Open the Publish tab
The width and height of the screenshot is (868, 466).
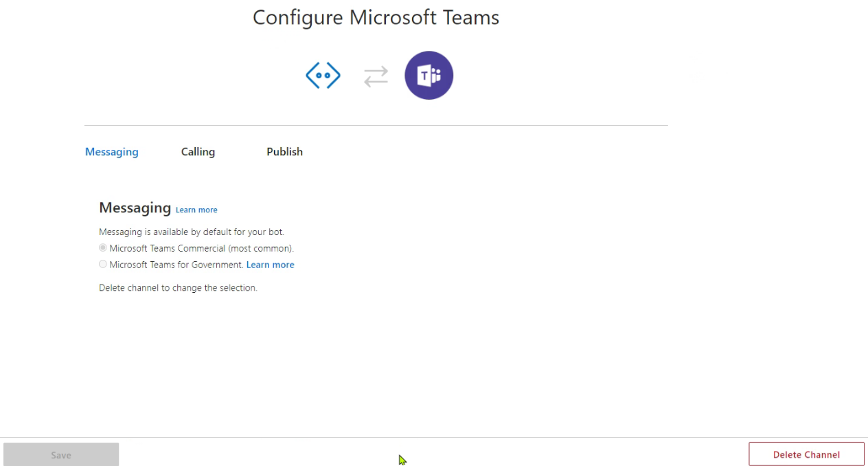284,151
